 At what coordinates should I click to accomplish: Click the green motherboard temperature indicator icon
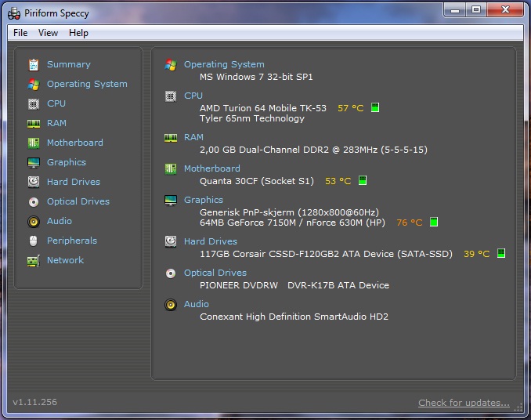pyautogui.click(x=363, y=180)
